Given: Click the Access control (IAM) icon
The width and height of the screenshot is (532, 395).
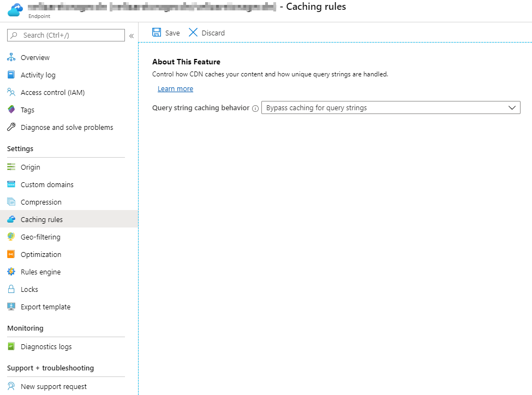Looking at the screenshot, I should (x=11, y=92).
